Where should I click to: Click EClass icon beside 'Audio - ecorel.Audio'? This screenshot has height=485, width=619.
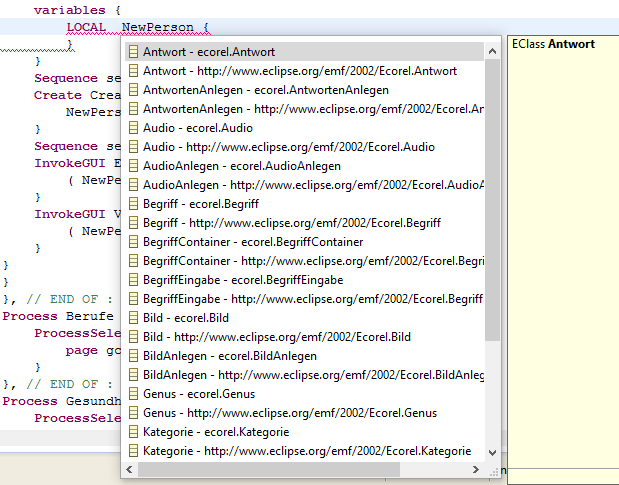(x=133, y=128)
